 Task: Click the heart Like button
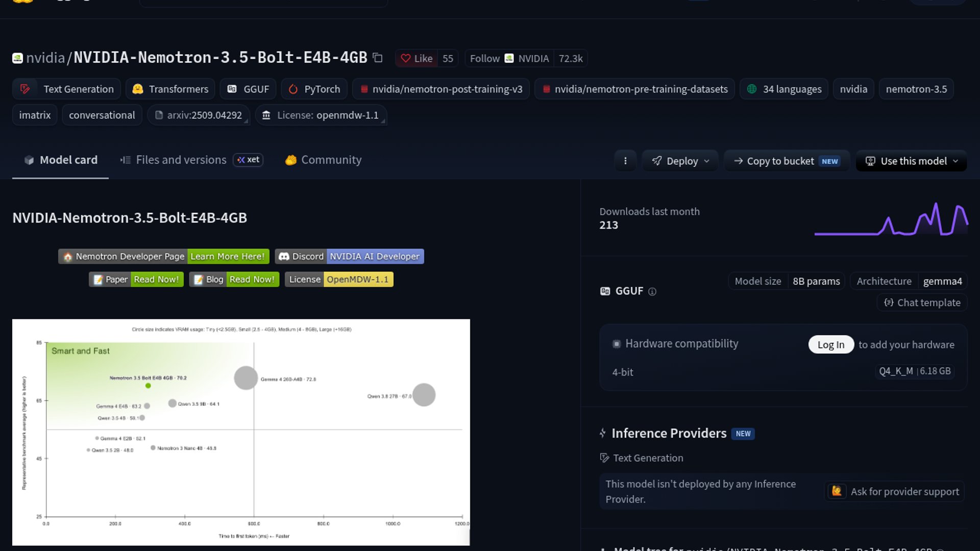click(416, 59)
